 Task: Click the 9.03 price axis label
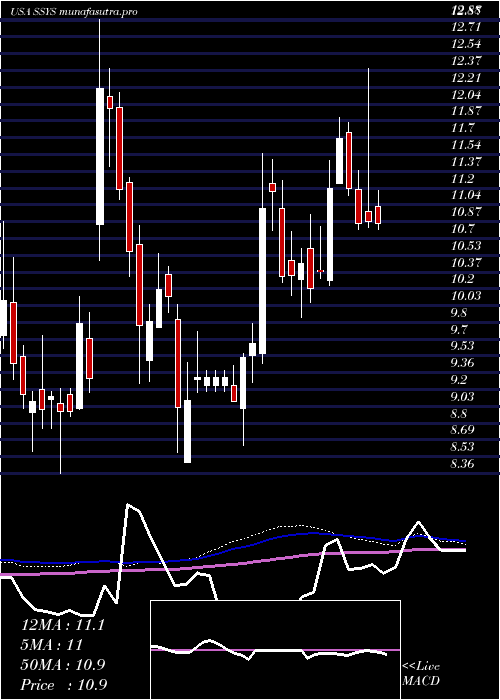[462, 397]
